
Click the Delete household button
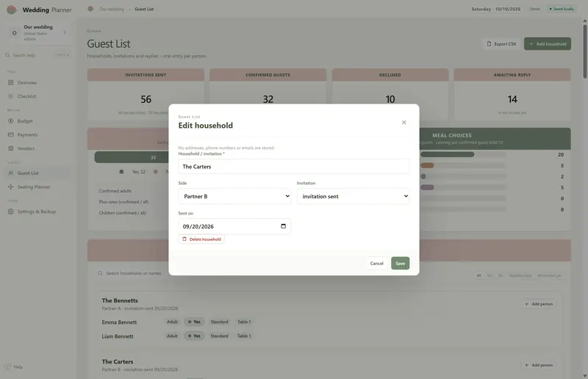point(201,239)
